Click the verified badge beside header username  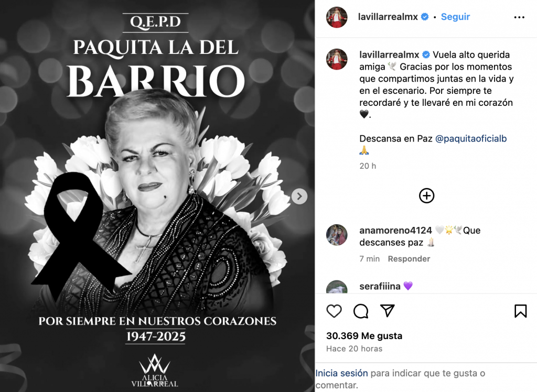click(425, 17)
